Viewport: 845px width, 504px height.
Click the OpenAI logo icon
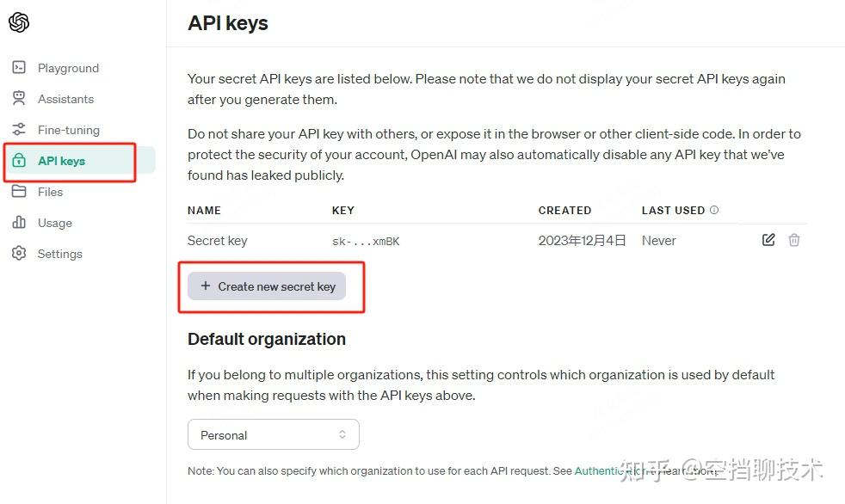click(x=19, y=22)
